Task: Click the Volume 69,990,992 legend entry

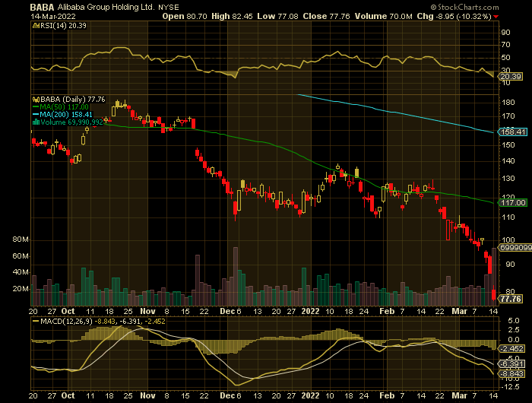Action: point(68,122)
